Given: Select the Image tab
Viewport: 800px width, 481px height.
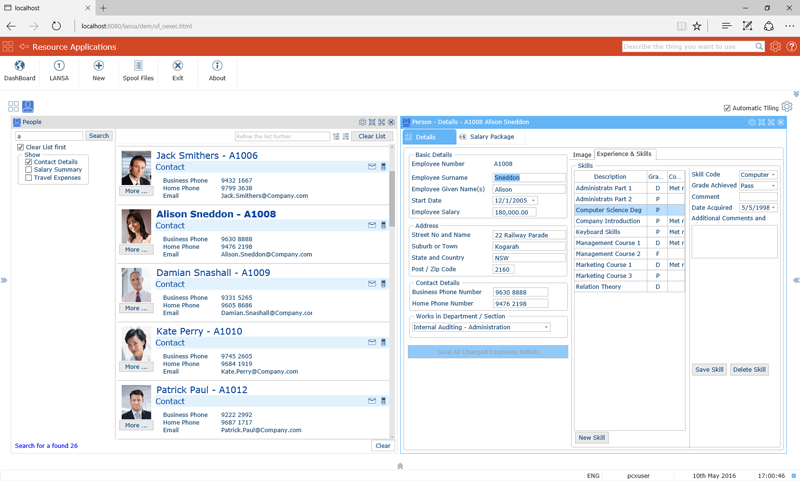Looking at the screenshot, I should tap(582, 155).
